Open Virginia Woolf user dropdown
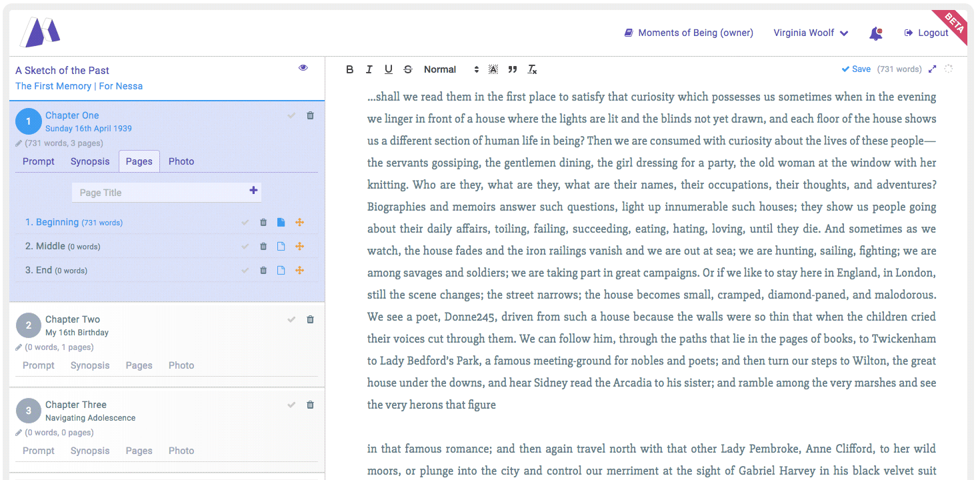980x480 pixels. (x=811, y=33)
